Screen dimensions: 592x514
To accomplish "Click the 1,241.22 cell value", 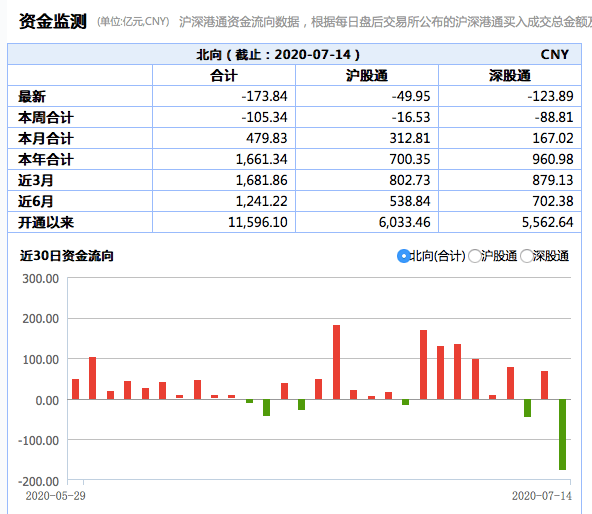I will [261, 201].
